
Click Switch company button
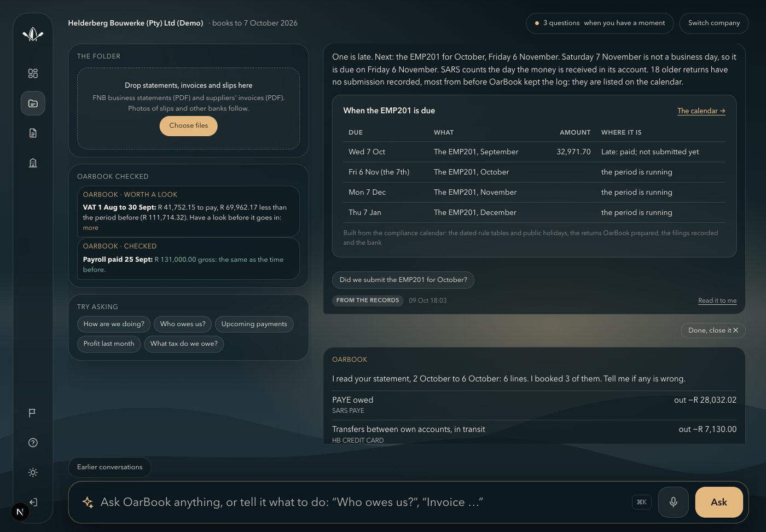click(x=714, y=23)
